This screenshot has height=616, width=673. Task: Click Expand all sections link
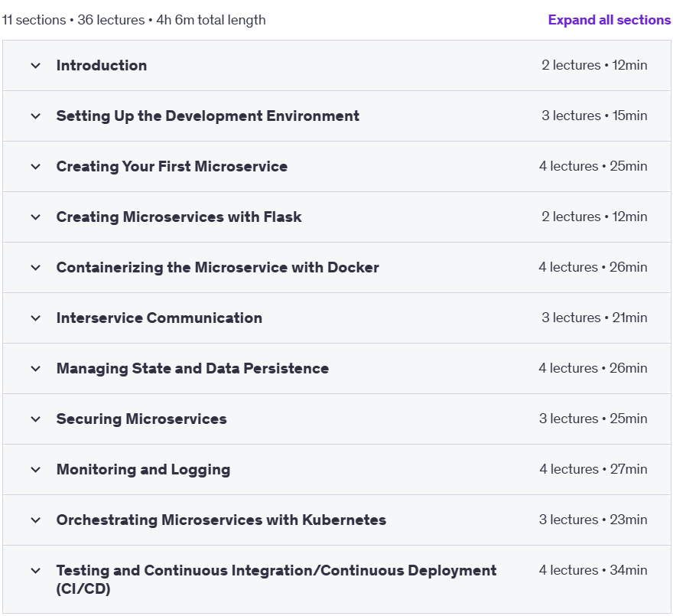click(609, 20)
